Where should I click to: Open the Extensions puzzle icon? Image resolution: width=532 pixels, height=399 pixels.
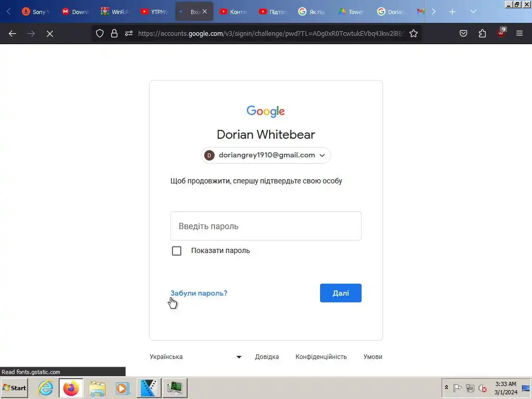point(482,33)
